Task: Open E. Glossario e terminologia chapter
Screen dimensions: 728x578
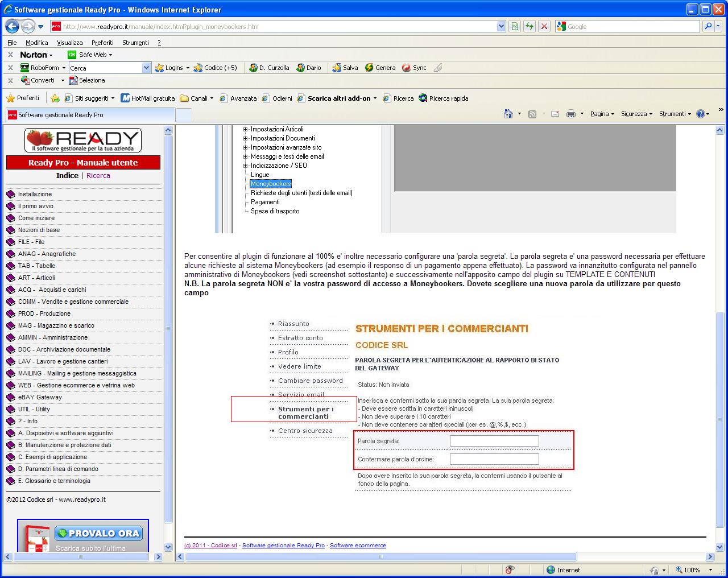Action: [54, 481]
